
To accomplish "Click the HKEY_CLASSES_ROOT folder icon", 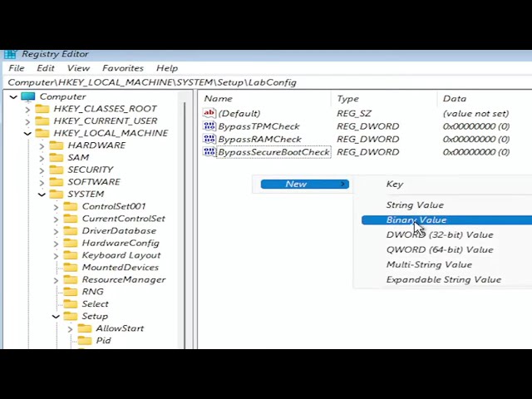I will pos(42,109).
